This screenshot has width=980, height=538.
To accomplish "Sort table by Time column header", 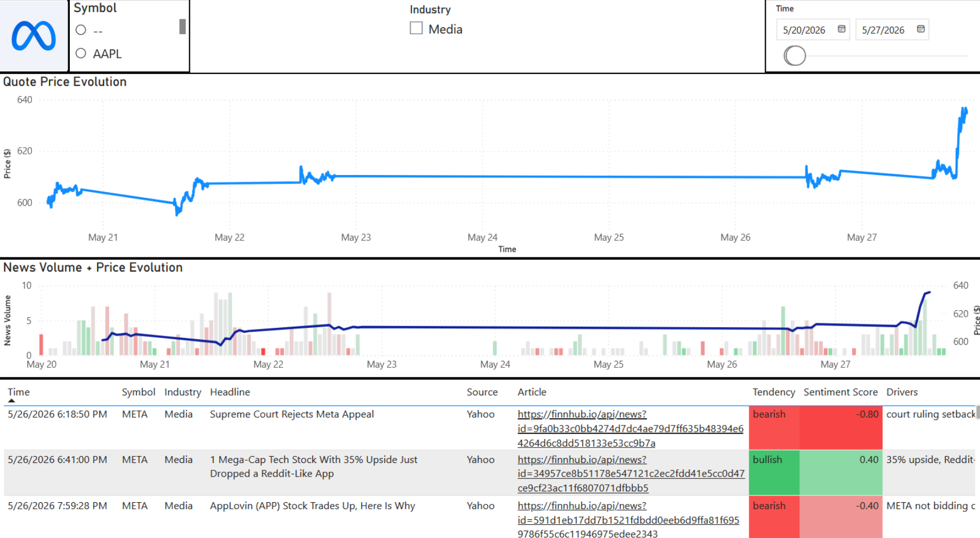I will pyautogui.click(x=19, y=392).
